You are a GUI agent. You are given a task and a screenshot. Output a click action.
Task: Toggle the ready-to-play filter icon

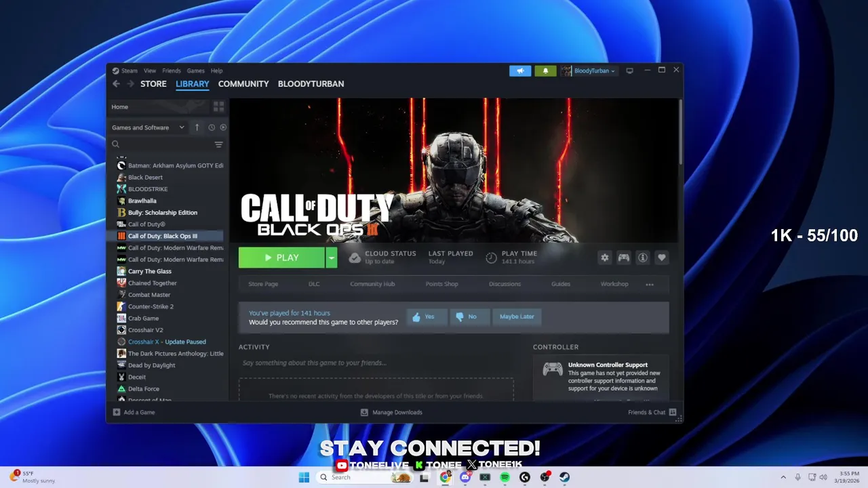point(223,127)
